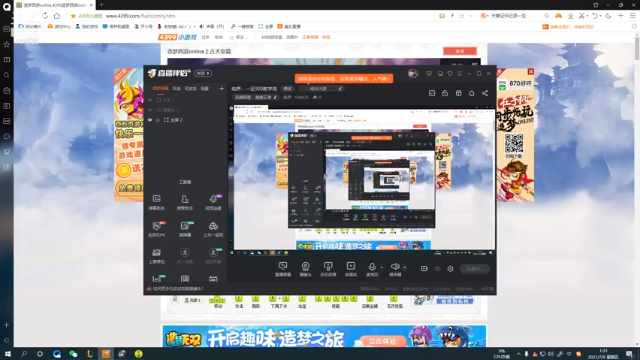Open message icon in streaming app title bar
Image resolution: width=640 pixels, height=360 pixels.
[x=429, y=73]
